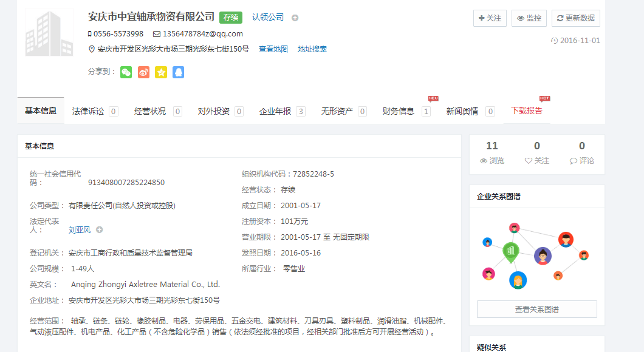Click the 评论 comment bubble icon

coord(573,161)
